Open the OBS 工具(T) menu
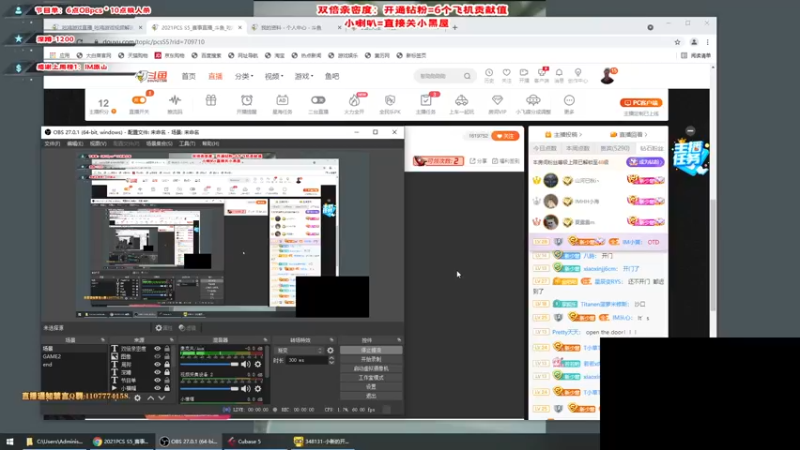The image size is (800, 450). pyautogui.click(x=187, y=144)
